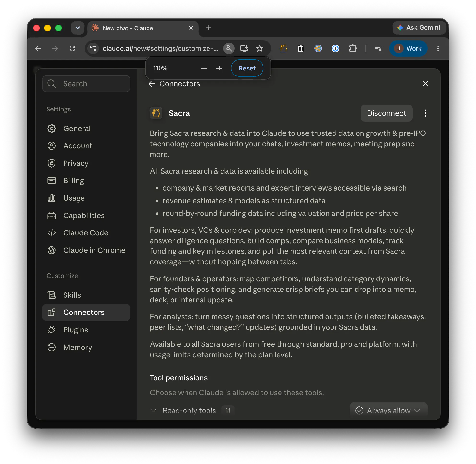Viewport: 476px width, 464px height.
Task: Click the zoom magnifier icon in address bar
Action: point(229,48)
